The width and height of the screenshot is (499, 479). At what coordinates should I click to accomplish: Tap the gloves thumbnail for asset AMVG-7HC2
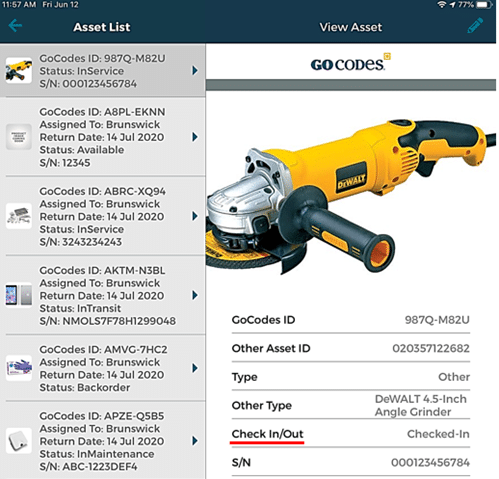(x=19, y=368)
